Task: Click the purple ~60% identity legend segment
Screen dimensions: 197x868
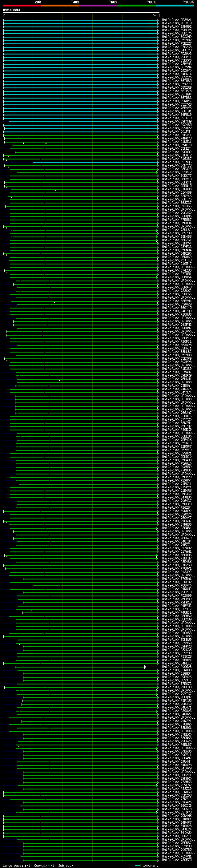Action: pyautogui.click(x=99, y=6)
